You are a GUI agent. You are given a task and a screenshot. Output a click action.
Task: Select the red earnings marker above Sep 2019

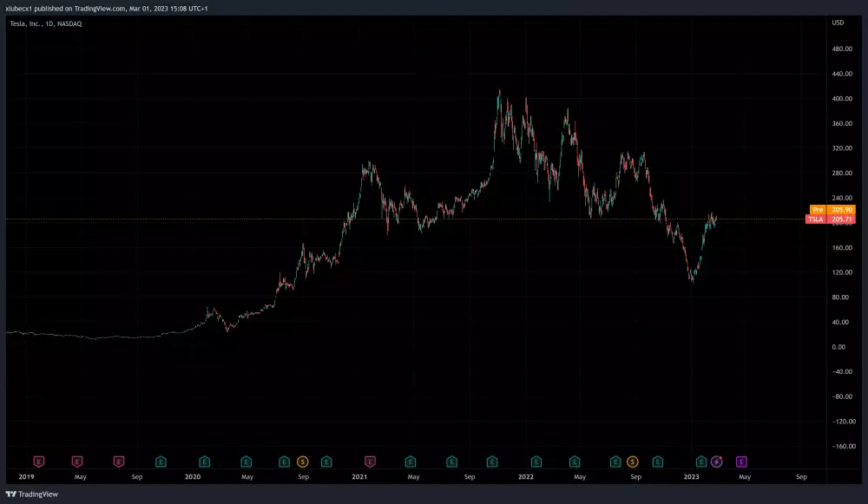coord(120,461)
